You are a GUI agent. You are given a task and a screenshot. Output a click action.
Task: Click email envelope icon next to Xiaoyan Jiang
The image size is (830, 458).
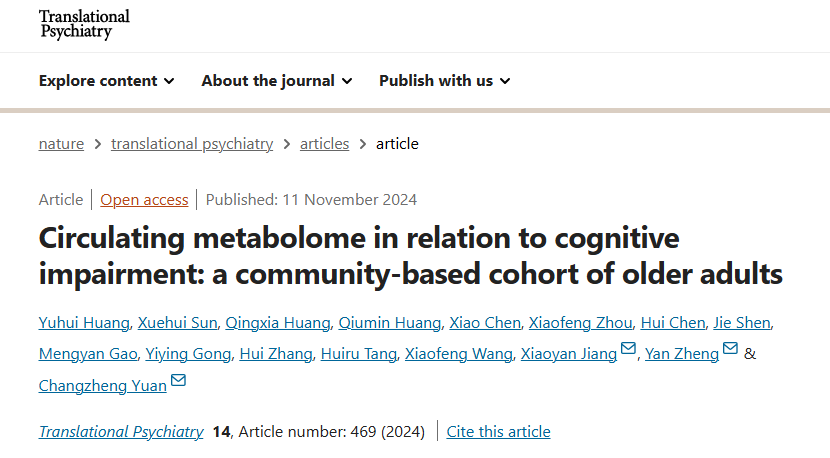coord(628,349)
